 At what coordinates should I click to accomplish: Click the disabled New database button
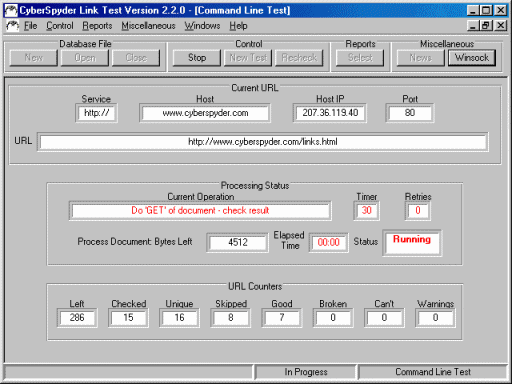click(34, 58)
